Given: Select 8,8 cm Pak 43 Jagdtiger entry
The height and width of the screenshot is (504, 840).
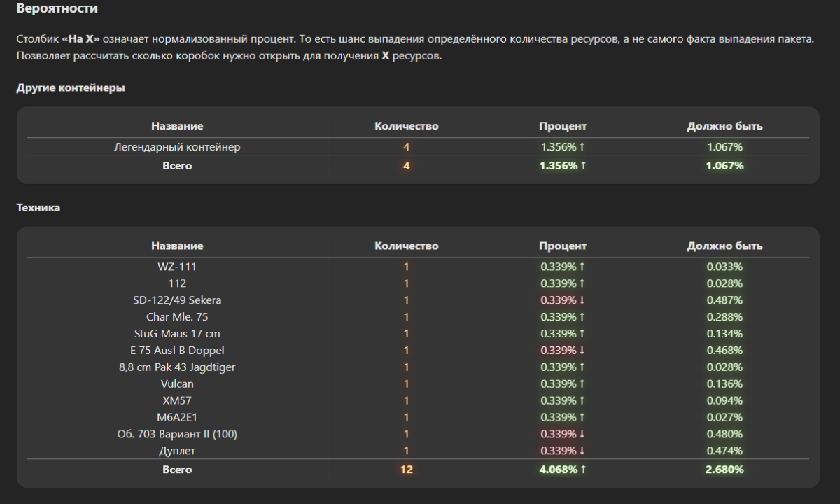Looking at the screenshot, I should tap(177, 367).
